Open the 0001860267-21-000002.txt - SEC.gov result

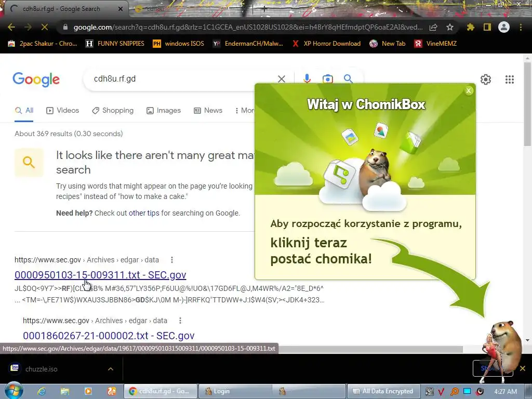click(109, 336)
